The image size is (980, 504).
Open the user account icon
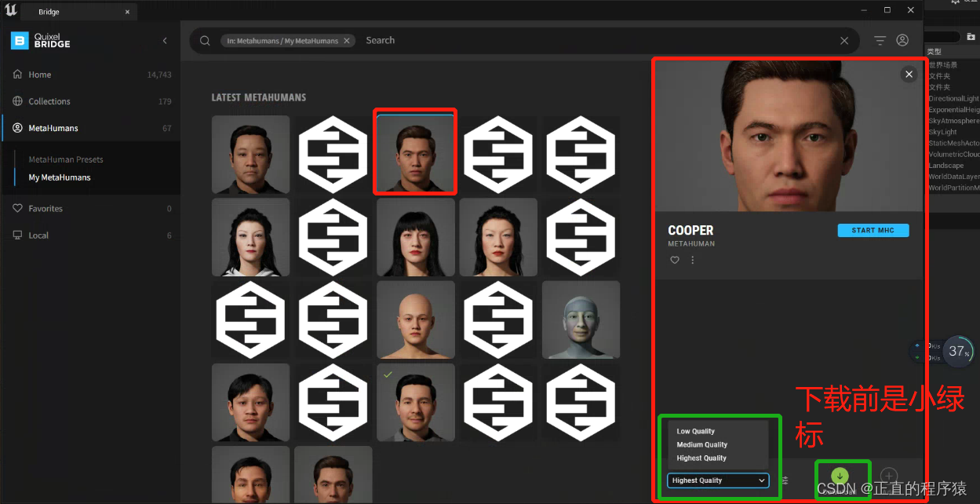pos(902,40)
